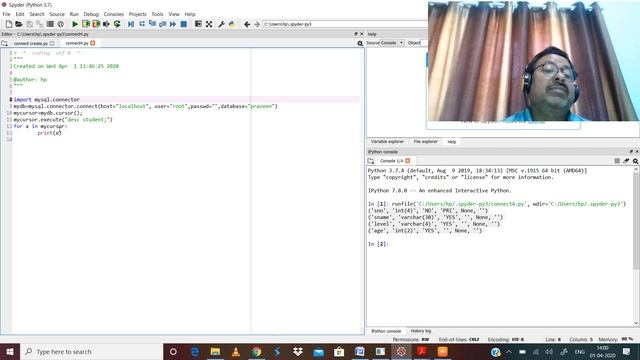The width and height of the screenshot is (640, 360).
Task: Open Google Chrome from the taskbar
Action: (x=256, y=351)
